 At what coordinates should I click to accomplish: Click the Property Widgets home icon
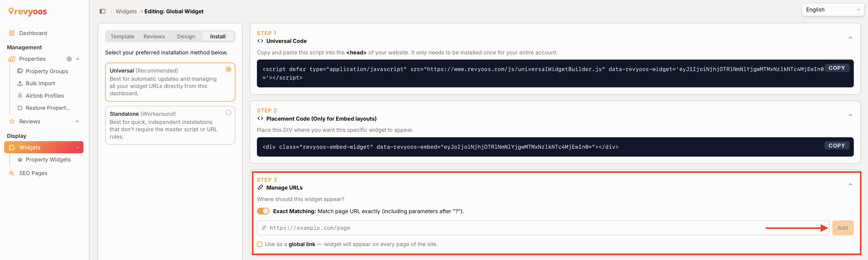(x=20, y=160)
